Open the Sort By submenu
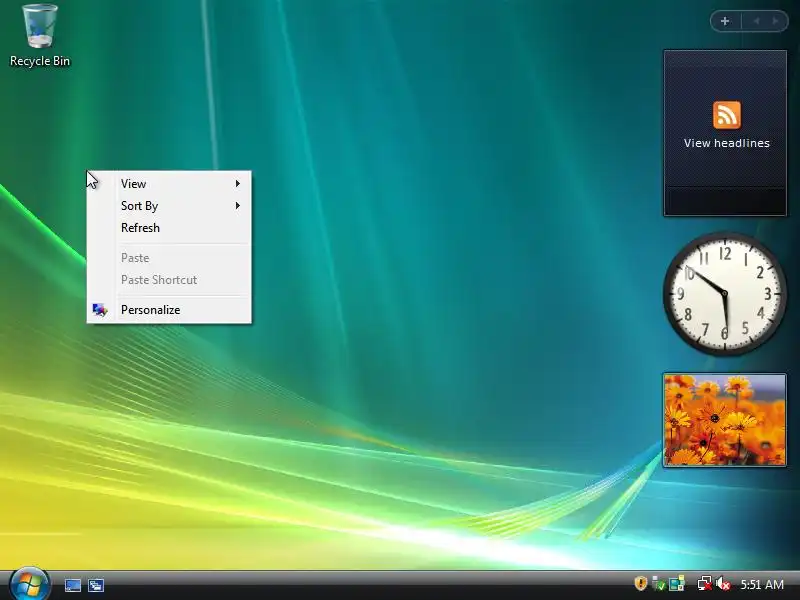The height and width of the screenshot is (600, 800). point(169,206)
